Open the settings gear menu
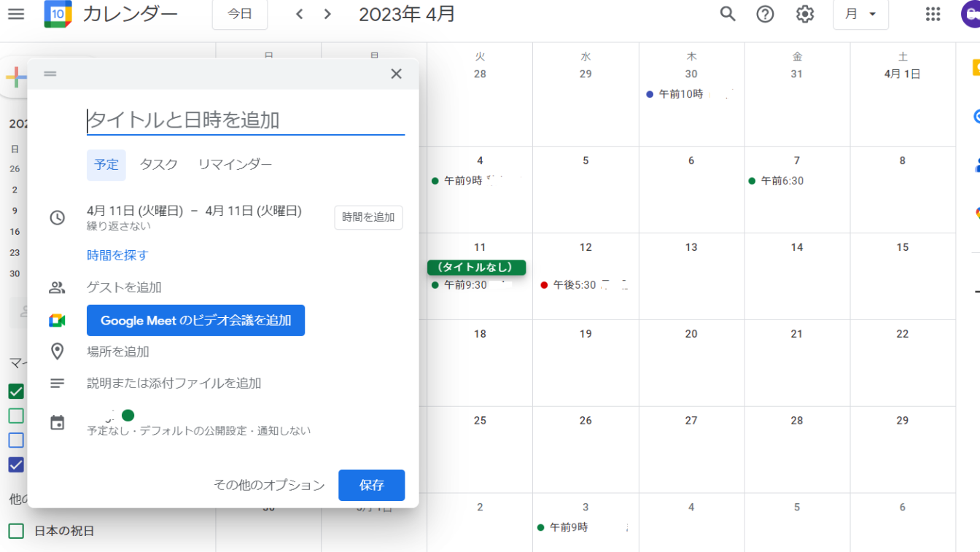 [x=804, y=14]
